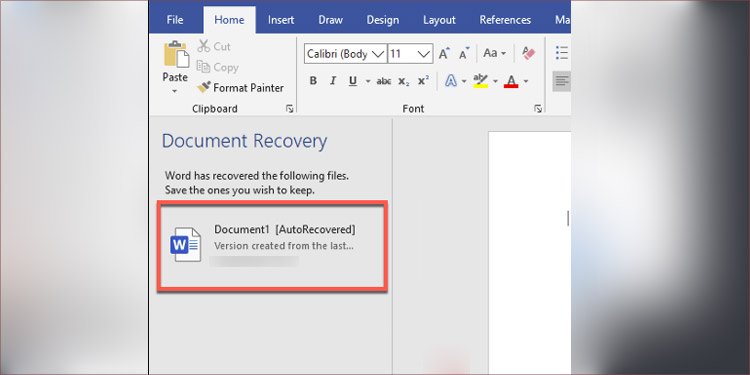750x375 pixels.
Task: Click the Cut scissors command
Action: 214,46
